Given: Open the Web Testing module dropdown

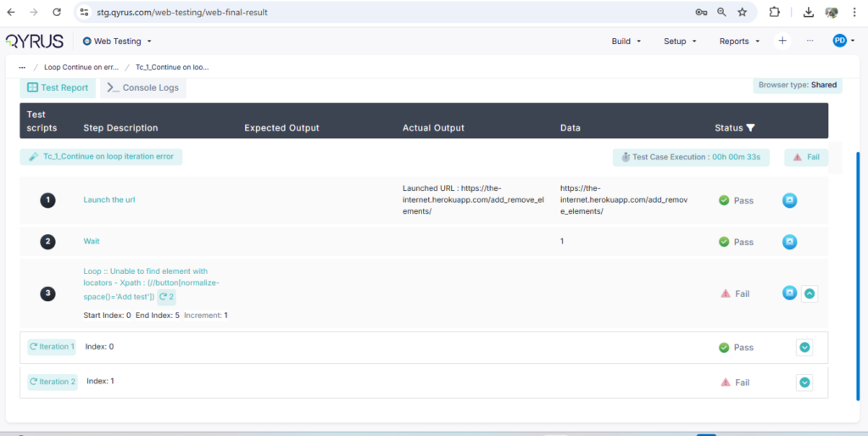Looking at the screenshot, I should point(117,41).
